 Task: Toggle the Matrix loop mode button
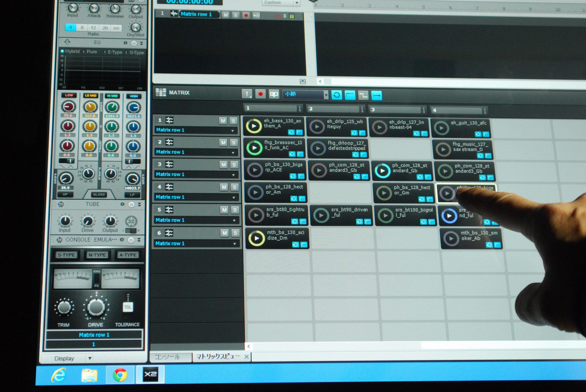[x=336, y=95]
